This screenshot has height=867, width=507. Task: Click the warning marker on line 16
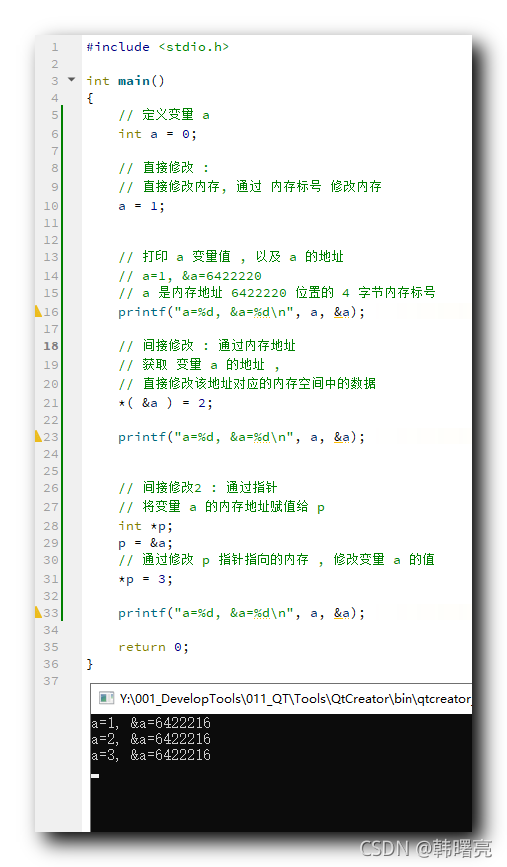[x=38, y=312]
